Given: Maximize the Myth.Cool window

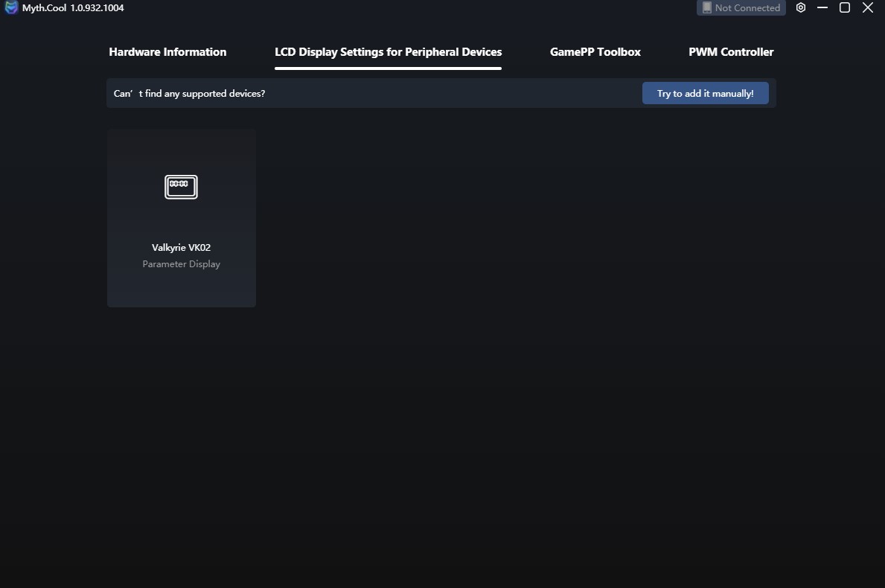Looking at the screenshot, I should tap(844, 8).
